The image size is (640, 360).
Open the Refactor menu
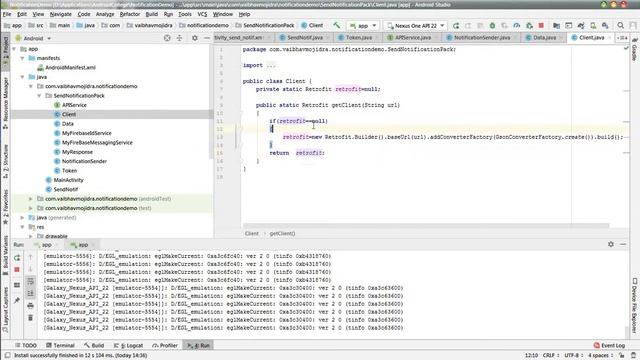click(x=130, y=14)
